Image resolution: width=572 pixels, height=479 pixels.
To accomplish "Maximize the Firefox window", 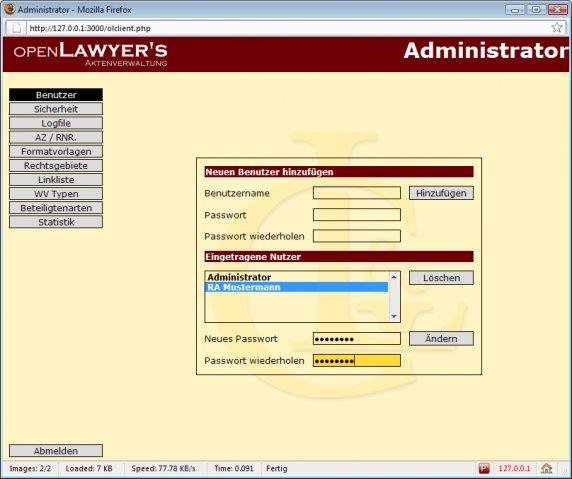I will (536, 9).
